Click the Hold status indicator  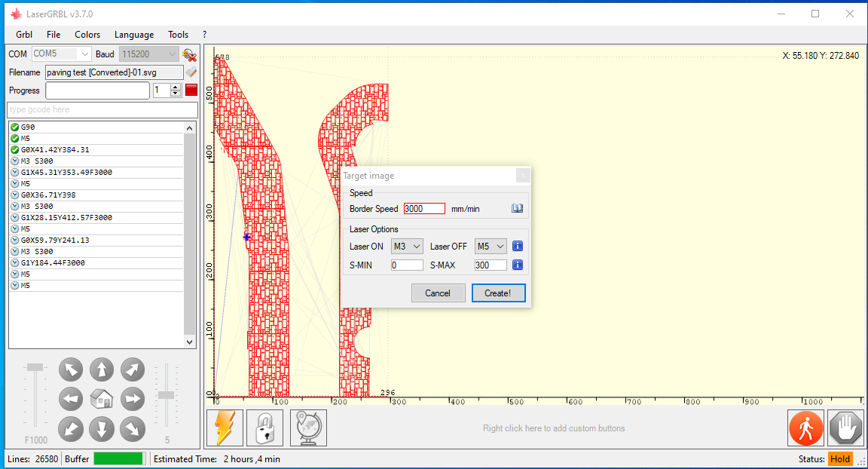[840, 459]
